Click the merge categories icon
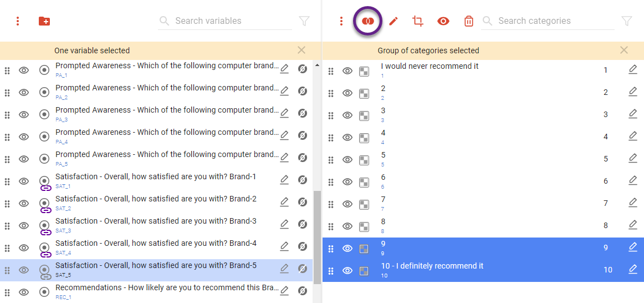Image resolution: width=644 pixels, height=303 pixels. (x=367, y=21)
